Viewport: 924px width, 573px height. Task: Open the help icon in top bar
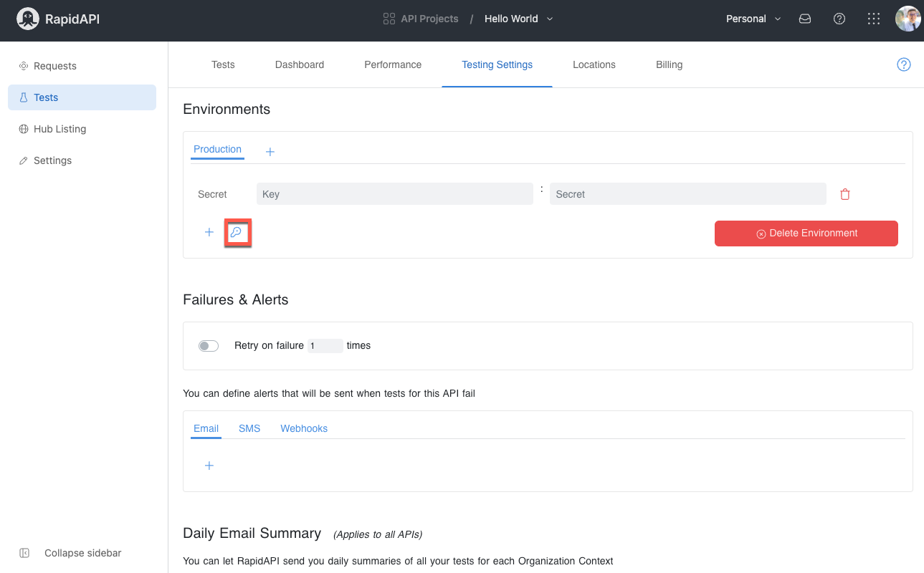coord(839,19)
